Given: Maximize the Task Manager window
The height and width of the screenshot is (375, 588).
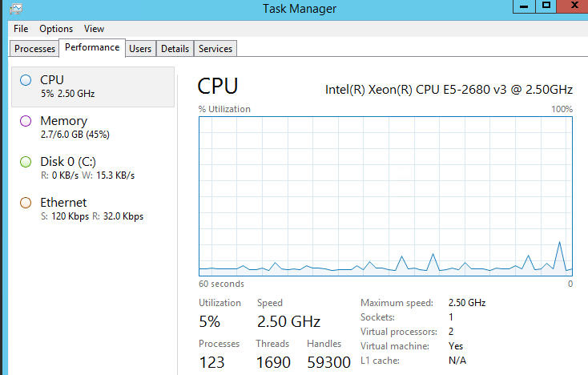Looking at the screenshot, I should coord(546,6).
